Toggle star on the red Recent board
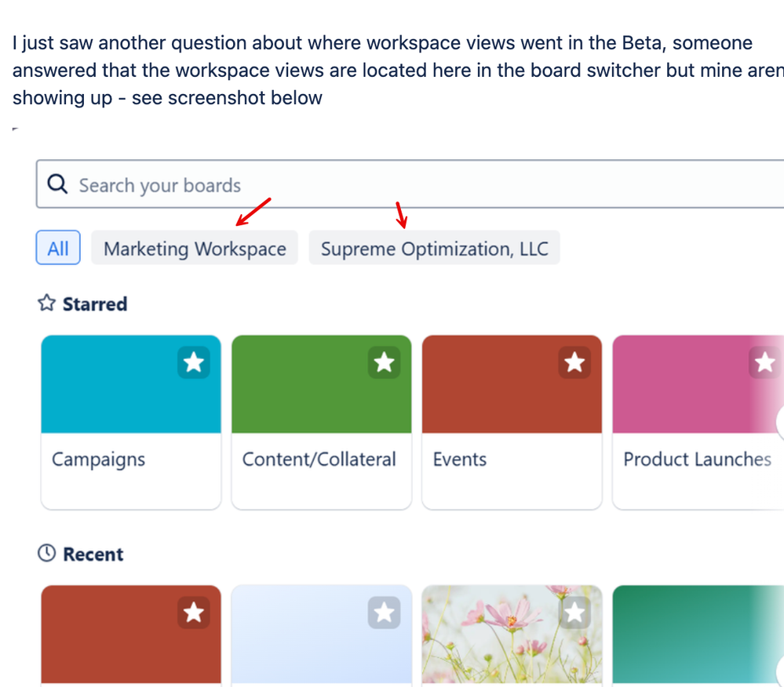The height and width of the screenshot is (687, 784). (x=194, y=612)
